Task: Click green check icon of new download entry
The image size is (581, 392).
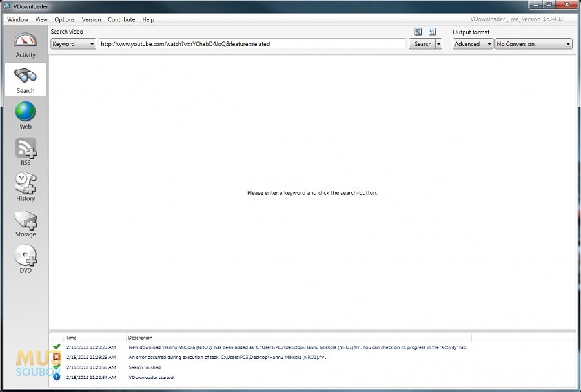Action: (x=56, y=347)
